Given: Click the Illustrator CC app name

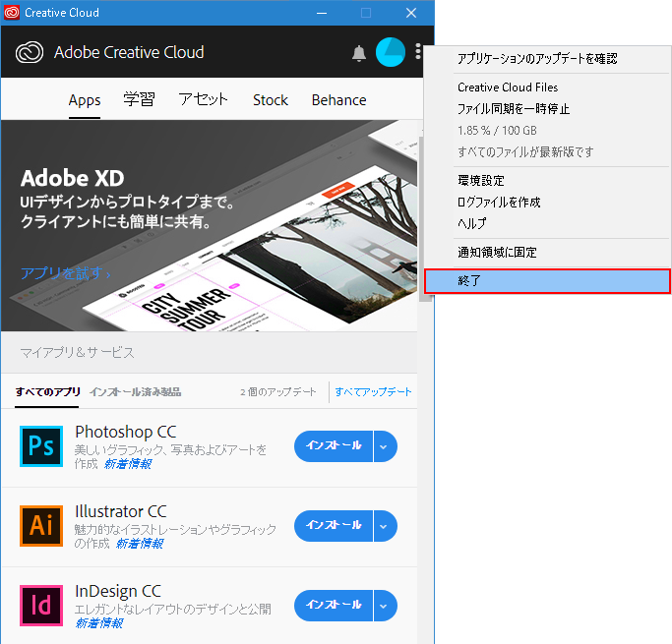Looking at the screenshot, I should 120,511.
